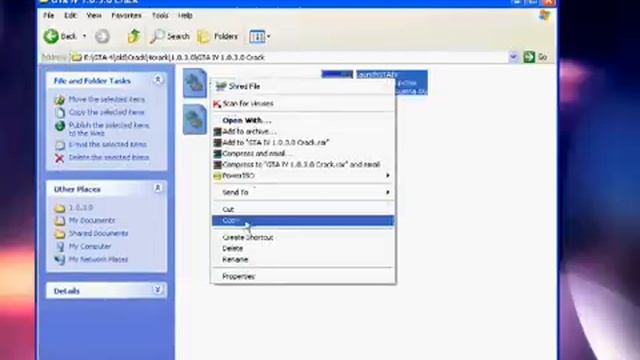Choose Scan for viruses in context menu

pos(303,103)
